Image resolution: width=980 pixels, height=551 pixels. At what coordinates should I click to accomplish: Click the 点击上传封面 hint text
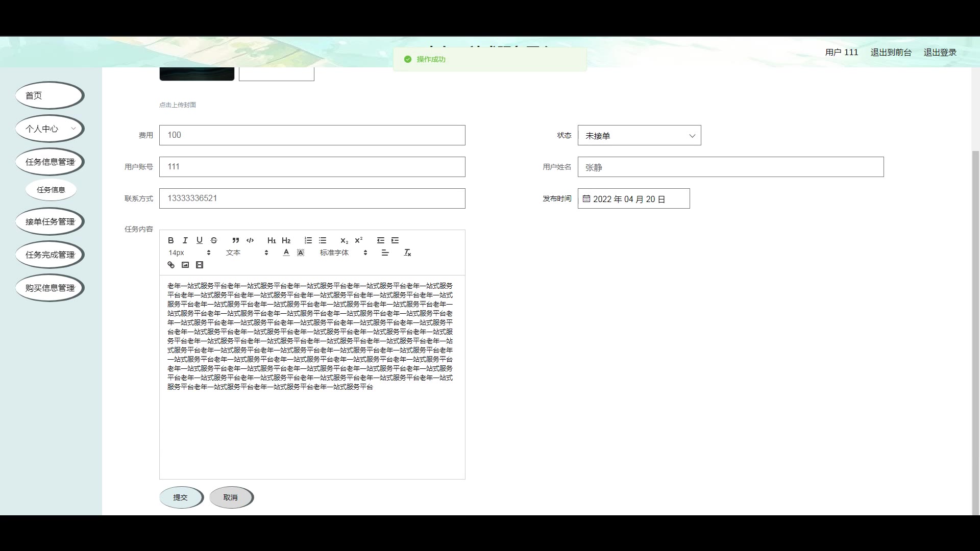(x=177, y=105)
